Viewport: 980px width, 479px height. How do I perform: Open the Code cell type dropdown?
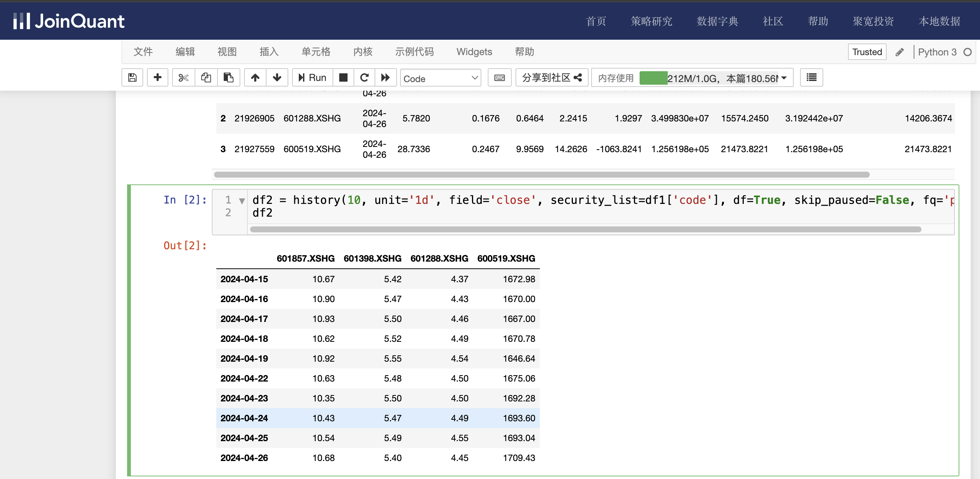click(x=440, y=78)
